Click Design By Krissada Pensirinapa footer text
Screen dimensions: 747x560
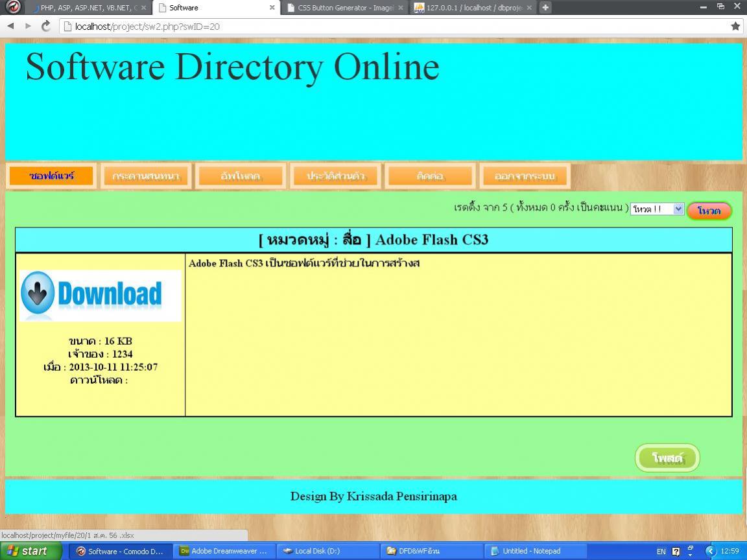point(373,496)
